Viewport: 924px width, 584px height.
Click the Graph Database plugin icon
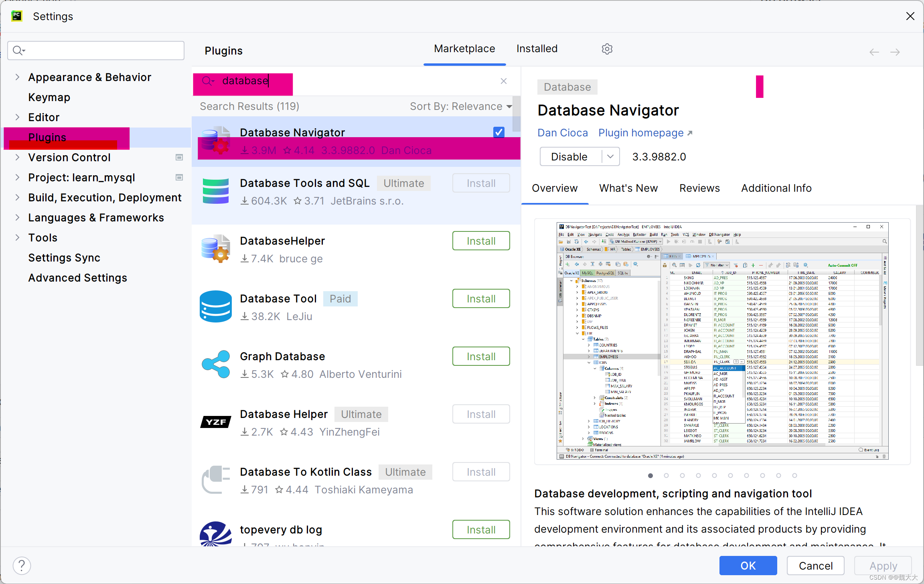(x=216, y=364)
